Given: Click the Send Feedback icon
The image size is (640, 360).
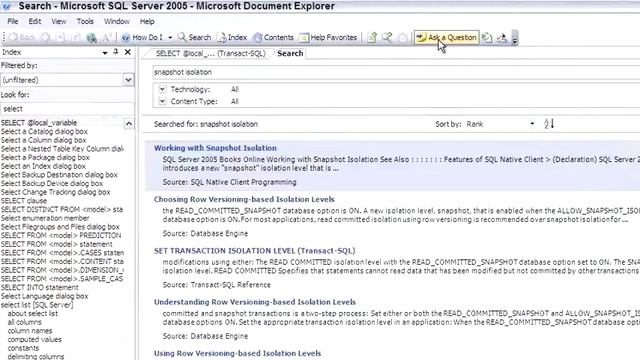Looking at the screenshot, I should (502, 38).
